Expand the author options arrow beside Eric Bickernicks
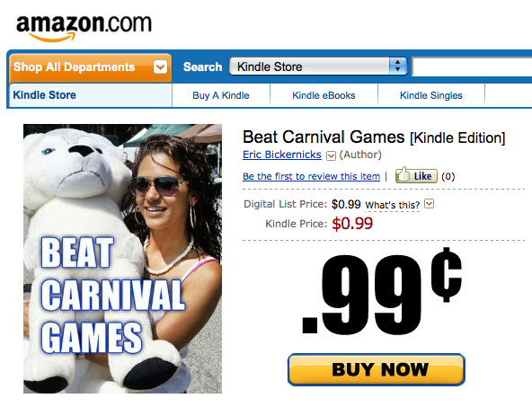Image resolution: width=532 pixels, height=407 pixels. tap(331, 155)
